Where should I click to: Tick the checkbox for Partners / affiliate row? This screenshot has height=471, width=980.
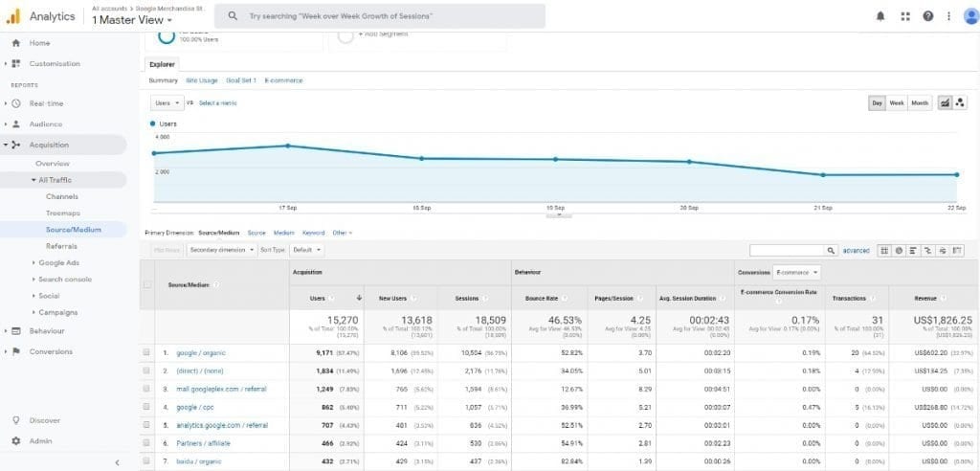click(146, 443)
